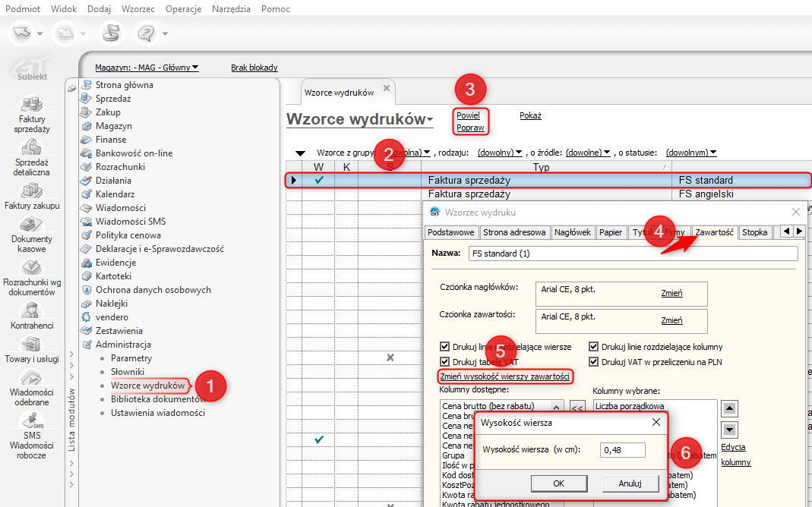Open the Narzędzia menu

[231, 9]
